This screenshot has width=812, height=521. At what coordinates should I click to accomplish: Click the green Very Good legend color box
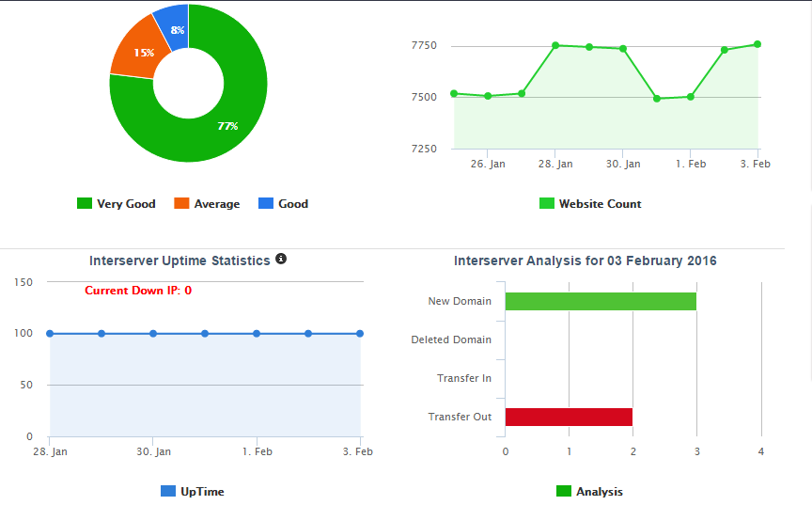pos(85,204)
